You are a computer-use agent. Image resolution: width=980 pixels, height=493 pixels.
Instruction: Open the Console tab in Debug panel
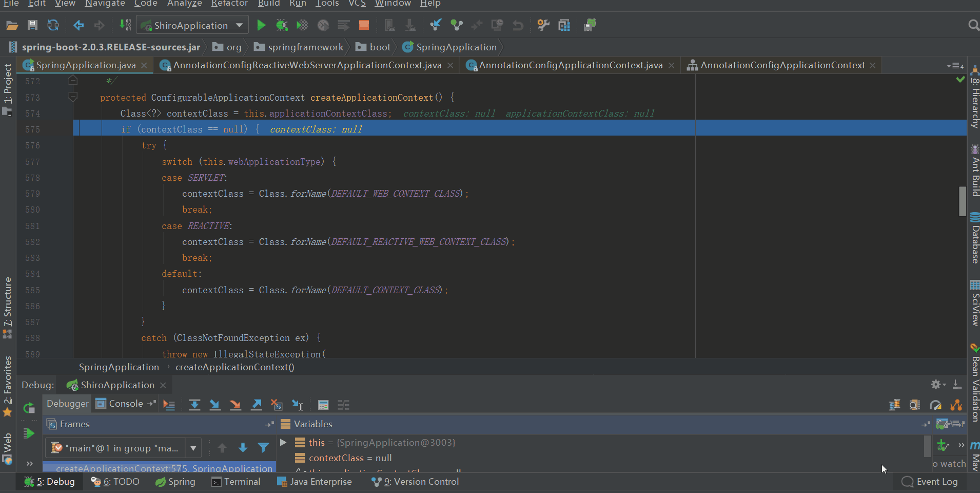click(x=125, y=404)
